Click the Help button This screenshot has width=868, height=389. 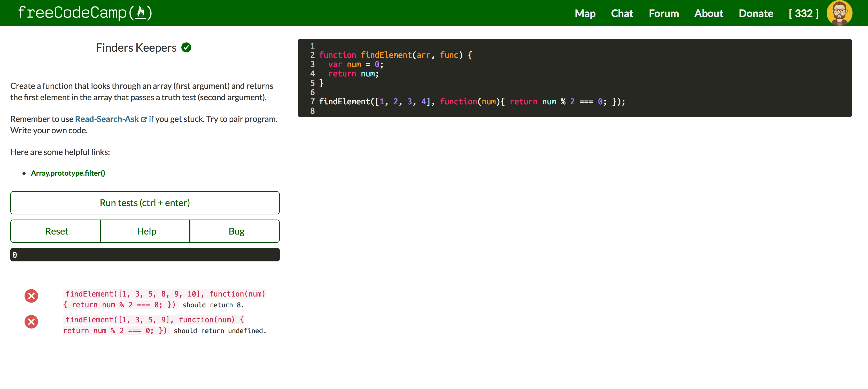(x=146, y=231)
